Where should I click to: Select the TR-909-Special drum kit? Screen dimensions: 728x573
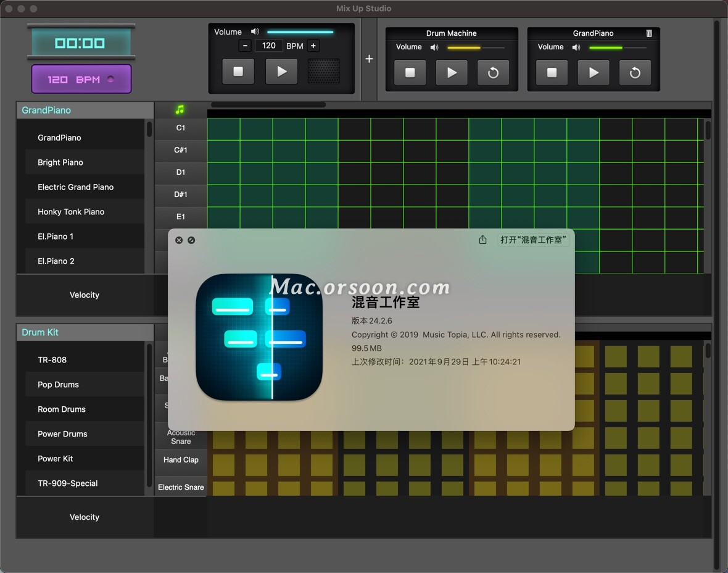click(85, 483)
